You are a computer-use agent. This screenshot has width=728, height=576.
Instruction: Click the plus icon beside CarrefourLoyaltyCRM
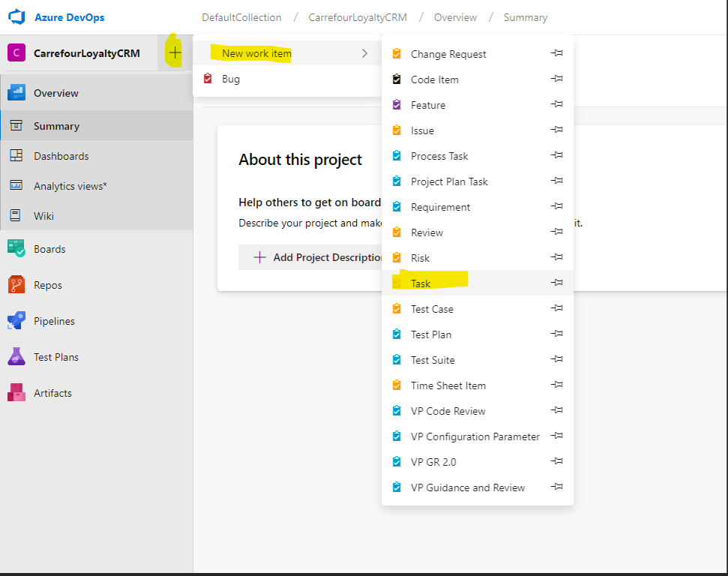pos(175,52)
